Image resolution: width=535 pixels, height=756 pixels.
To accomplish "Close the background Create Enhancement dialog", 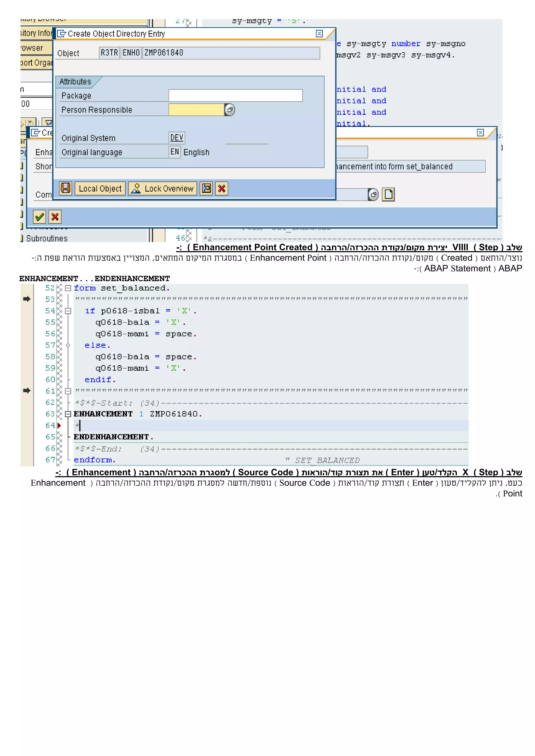I will pos(480,132).
